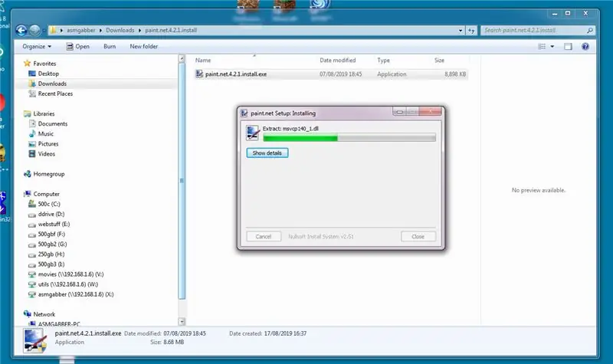This screenshot has height=364, width=613.
Task: Toggle the preview pane button
Action: click(568, 47)
